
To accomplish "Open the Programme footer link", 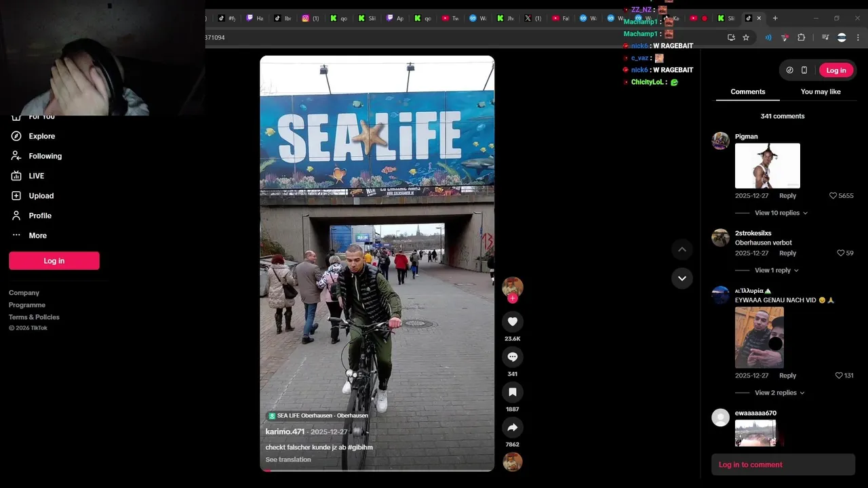I will pos(27,305).
